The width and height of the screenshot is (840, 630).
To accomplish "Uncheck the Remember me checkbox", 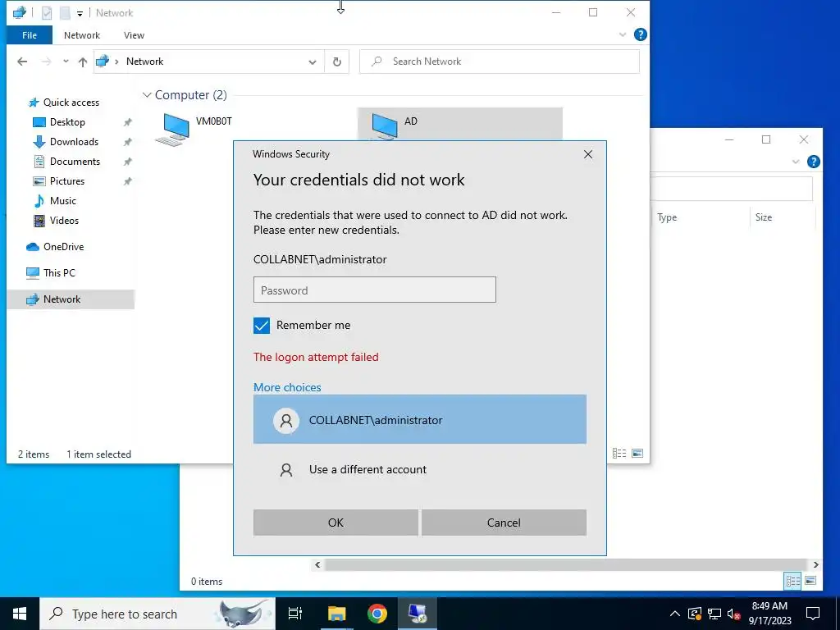I will pyautogui.click(x=262, y=325).
